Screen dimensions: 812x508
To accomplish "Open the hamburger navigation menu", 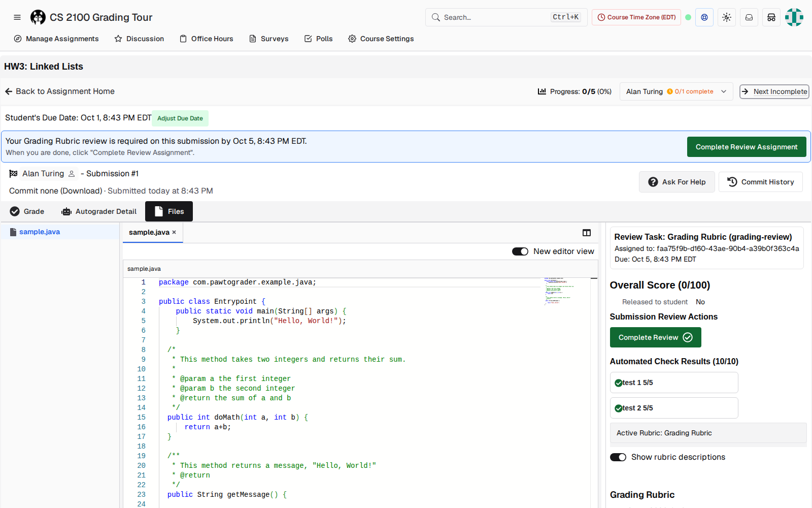I will coord(17,17).
